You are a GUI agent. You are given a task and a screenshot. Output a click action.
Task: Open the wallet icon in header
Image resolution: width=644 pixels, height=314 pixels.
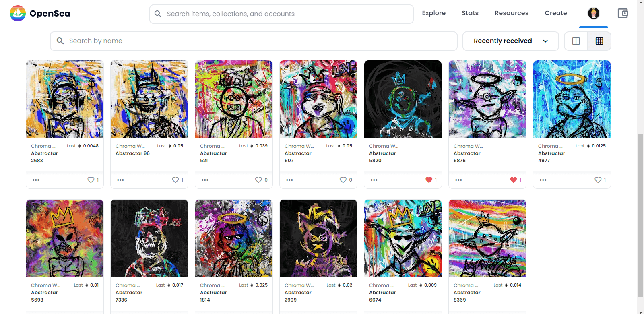[623, 13]
